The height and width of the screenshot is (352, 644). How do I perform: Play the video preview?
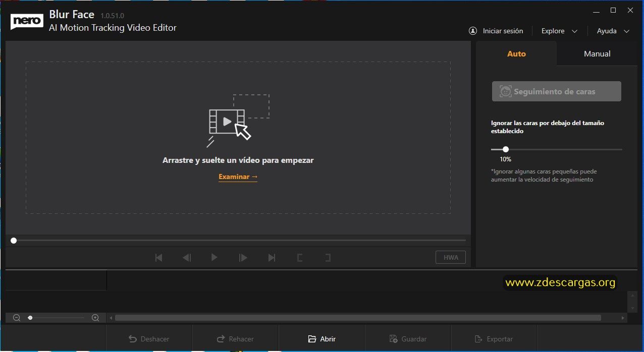(214, 258)
